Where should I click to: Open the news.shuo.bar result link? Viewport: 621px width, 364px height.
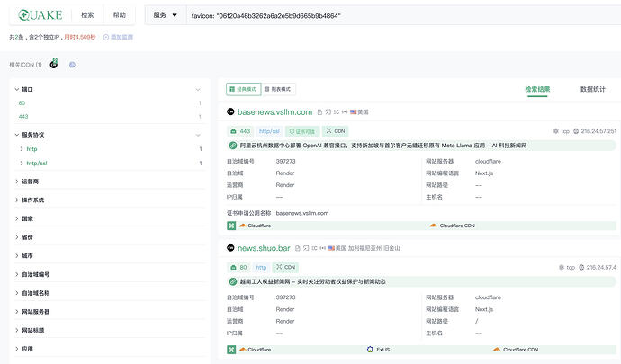pyautogui.click(x=264, y=248)
